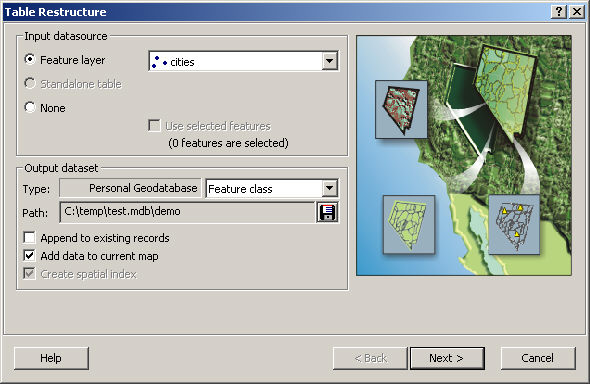
Task: Click the red polygon map thumbnail
Action: [401, 109]
